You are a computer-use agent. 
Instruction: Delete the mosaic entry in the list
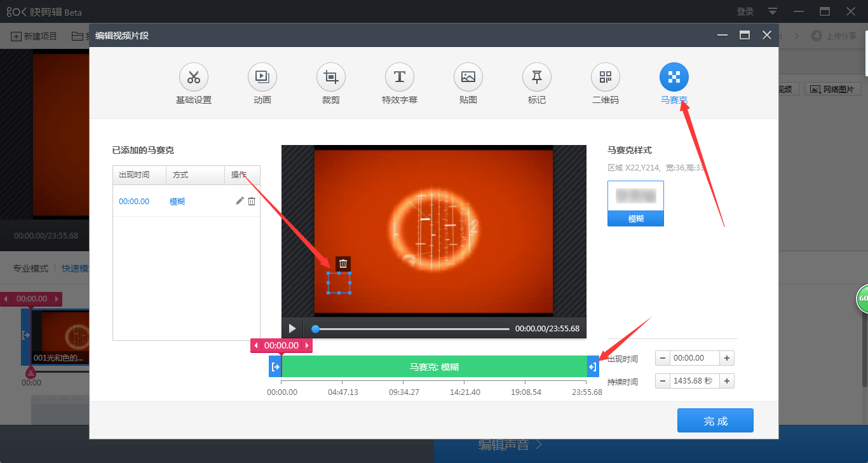tap(252, 201)
